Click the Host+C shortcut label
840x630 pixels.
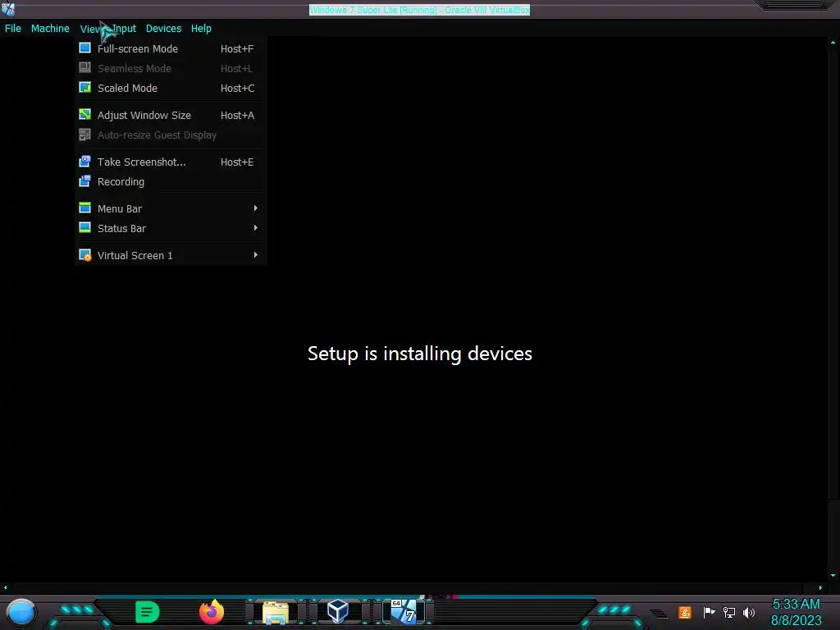[x=237, y=88]
